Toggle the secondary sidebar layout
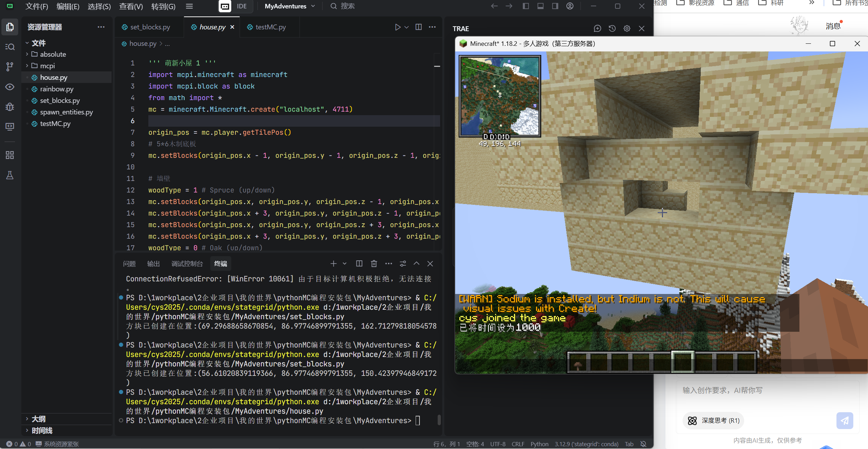This screenshot has height=449, width=868. 555,6
